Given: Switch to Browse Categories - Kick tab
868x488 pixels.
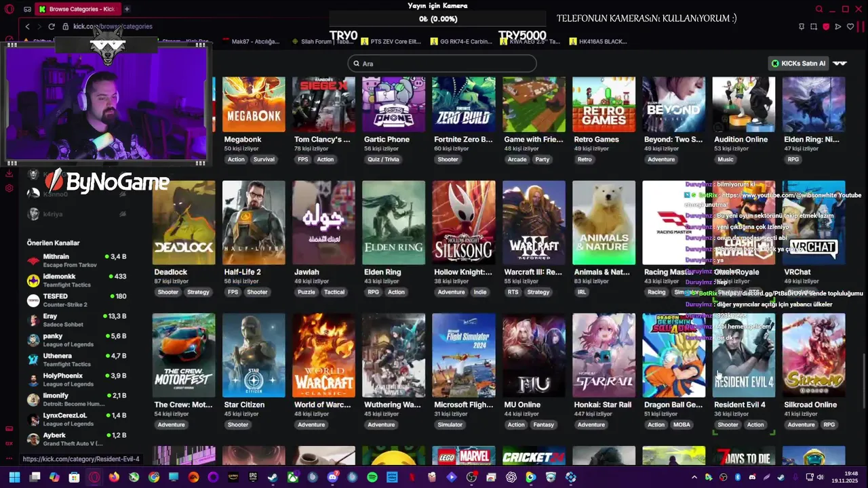Looking at the screenshot, I should (77, 9).
